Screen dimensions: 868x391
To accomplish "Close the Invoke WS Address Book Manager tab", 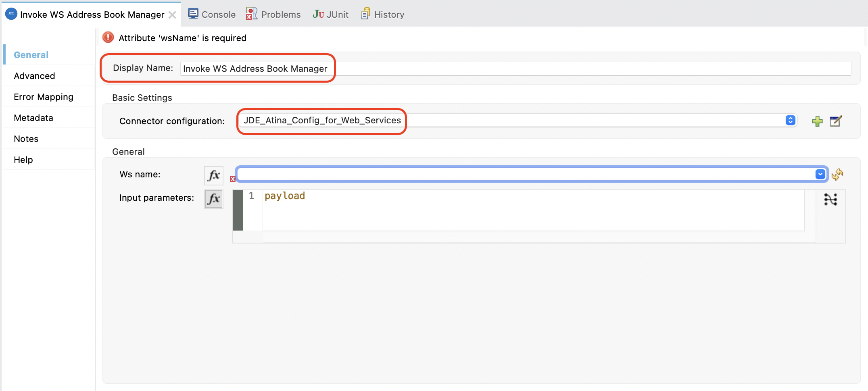I will click(172, 15).
